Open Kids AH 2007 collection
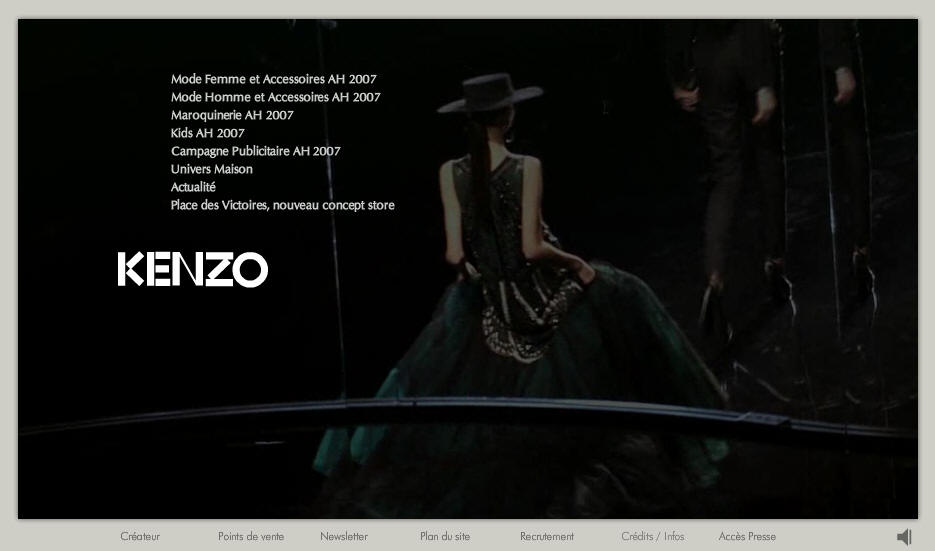The image size is (935, 551). tap(208, 133)
